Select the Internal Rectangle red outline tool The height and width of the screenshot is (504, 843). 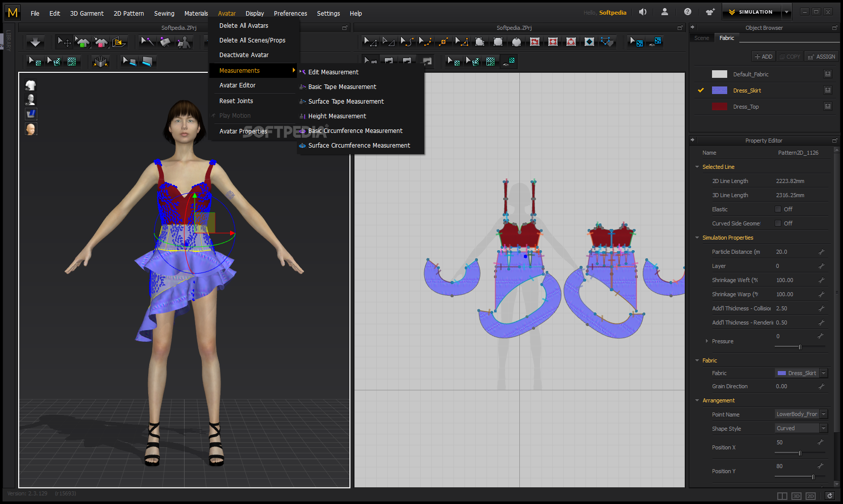click(553, 41)
